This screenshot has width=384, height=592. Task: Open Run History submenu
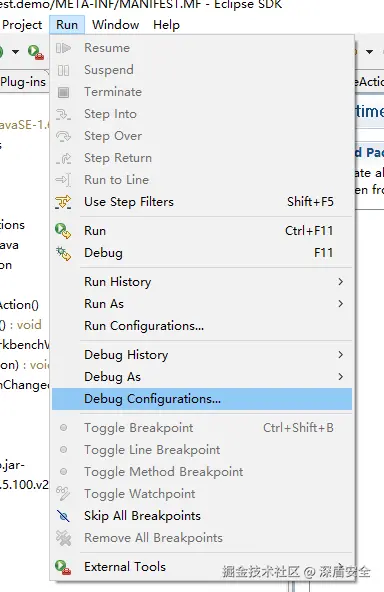point(202,282)
